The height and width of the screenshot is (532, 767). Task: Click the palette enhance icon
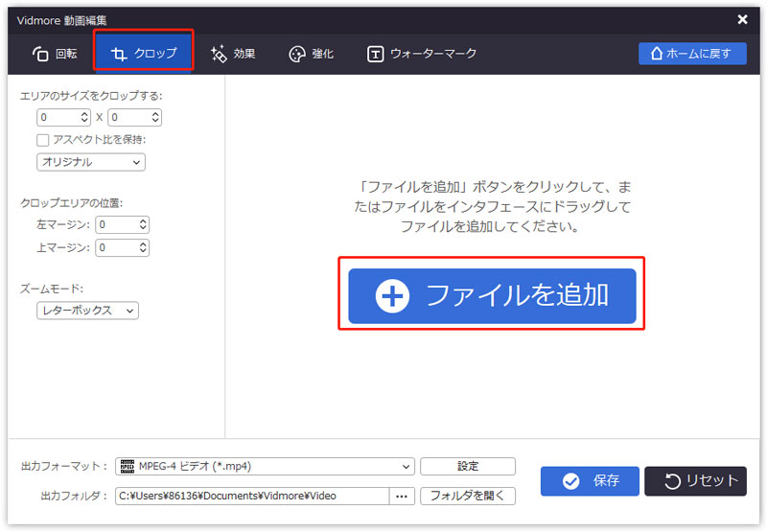(297, 54)
